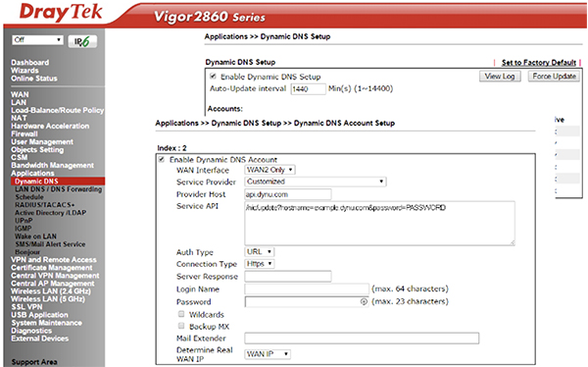Click the View Log button

click(x=500, y=77)
